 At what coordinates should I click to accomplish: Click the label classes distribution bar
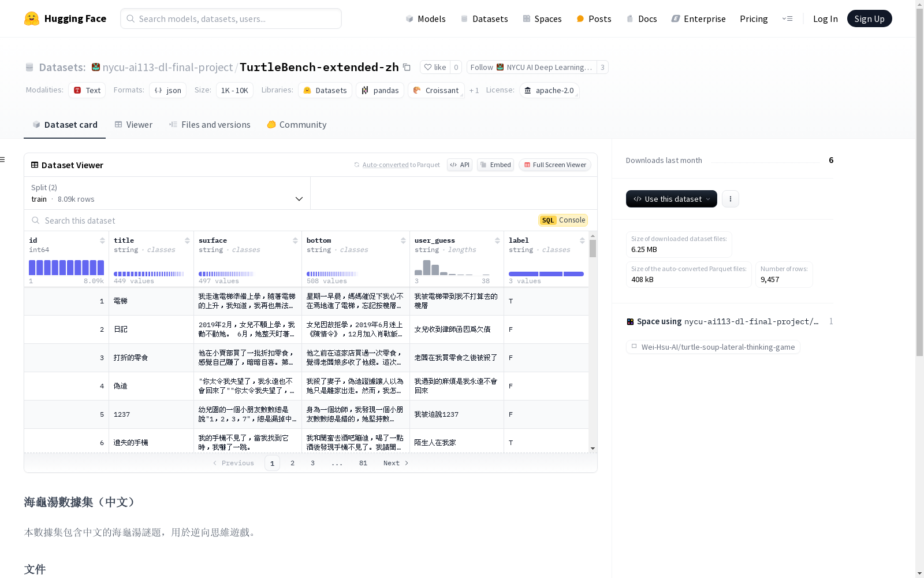pos(546,273)
